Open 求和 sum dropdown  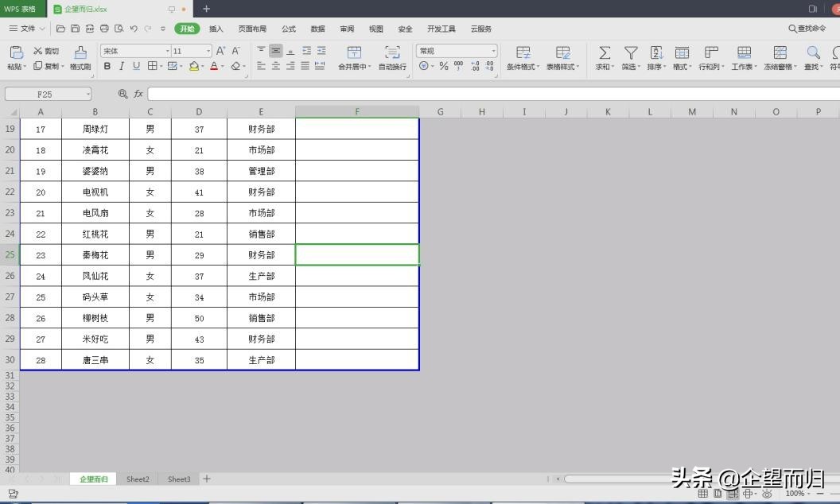[612, 67]
